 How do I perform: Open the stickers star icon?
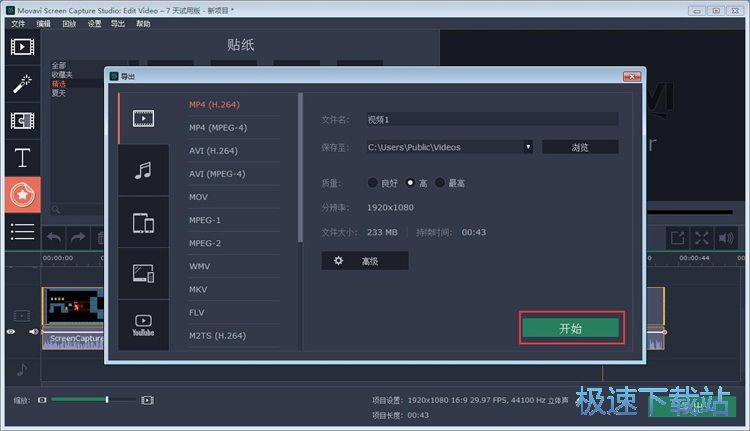pos(22,195)
